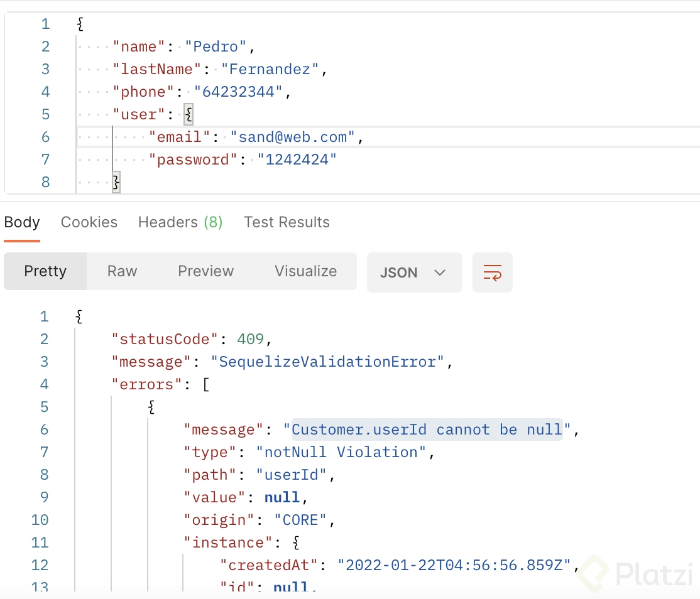Click the 409 statusCode value
Image resolution: width=700 pixels, height=599 pixels.
250,339
